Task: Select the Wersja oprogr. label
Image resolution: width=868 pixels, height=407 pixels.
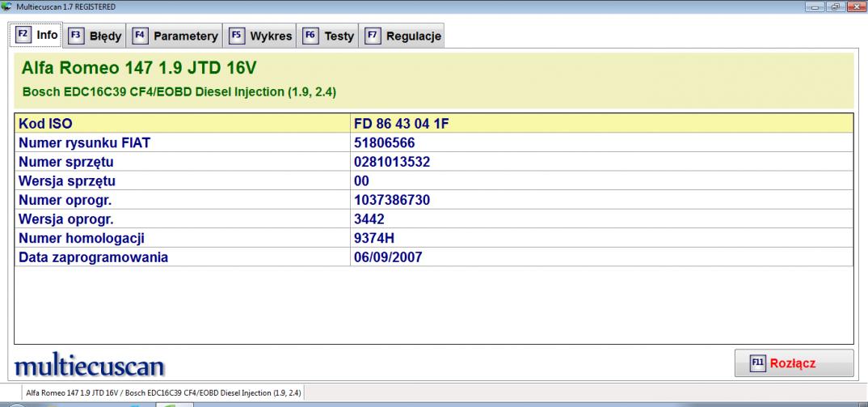Action: coord(66,219)
